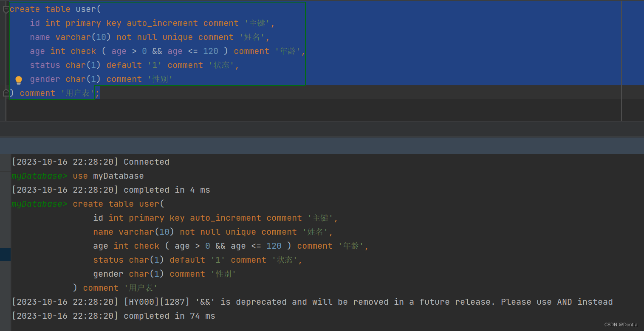Click the 'myDatabase>' prompt before 'create table'
This screenshot has height=331, width=644.
pos(39,204)
